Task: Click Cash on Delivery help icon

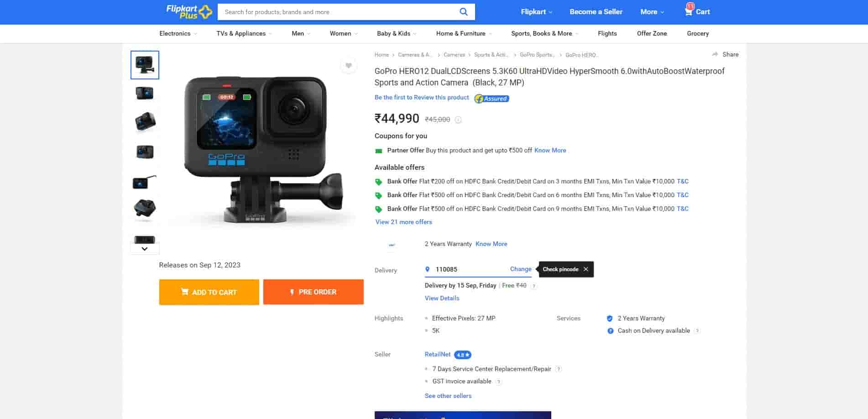Action: pyautogui.click(x=697, y=331)
